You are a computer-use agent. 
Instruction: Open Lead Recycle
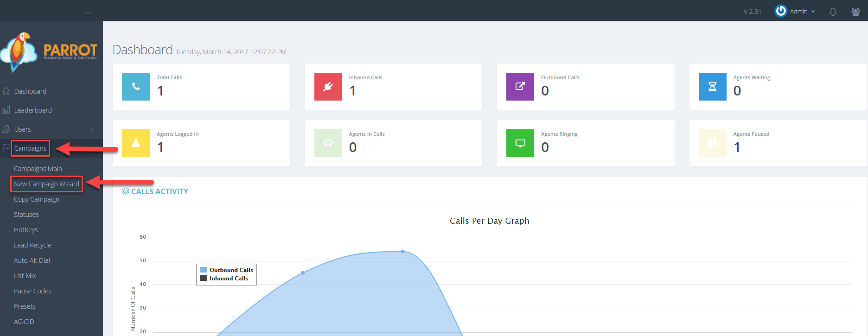point(32,245)
